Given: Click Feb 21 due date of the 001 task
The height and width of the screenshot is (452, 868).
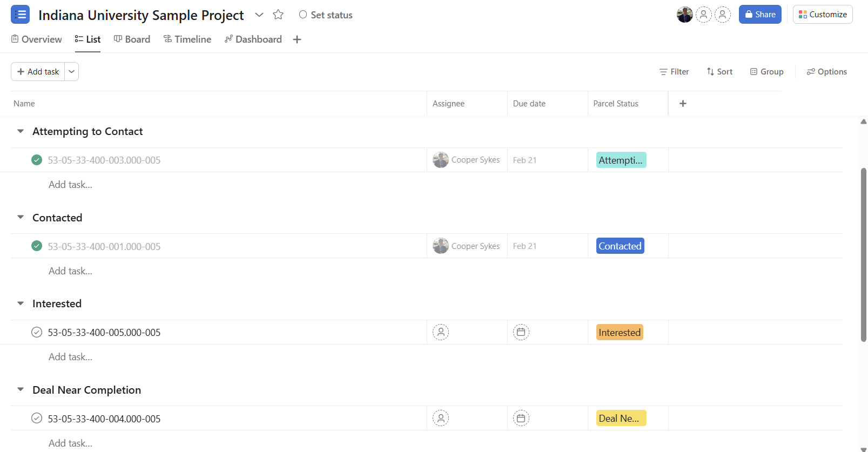Looking at the screenshot, I should 524,246.
